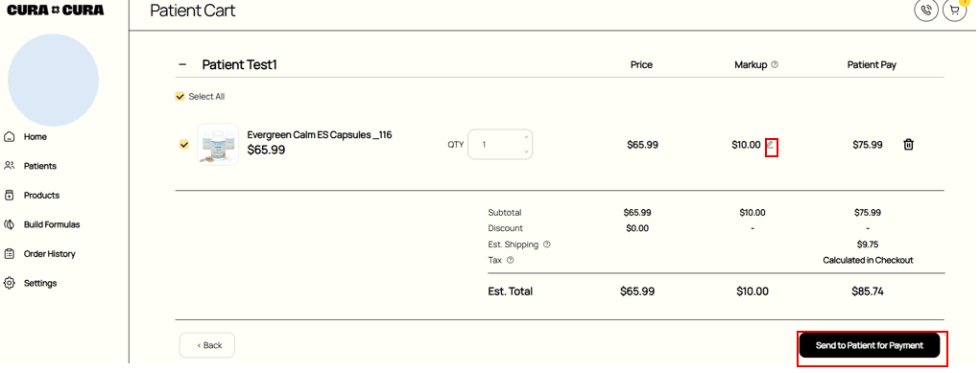The image size is (980, 373).
Task: Click the Discount $0.00 value
Action: 637,228
